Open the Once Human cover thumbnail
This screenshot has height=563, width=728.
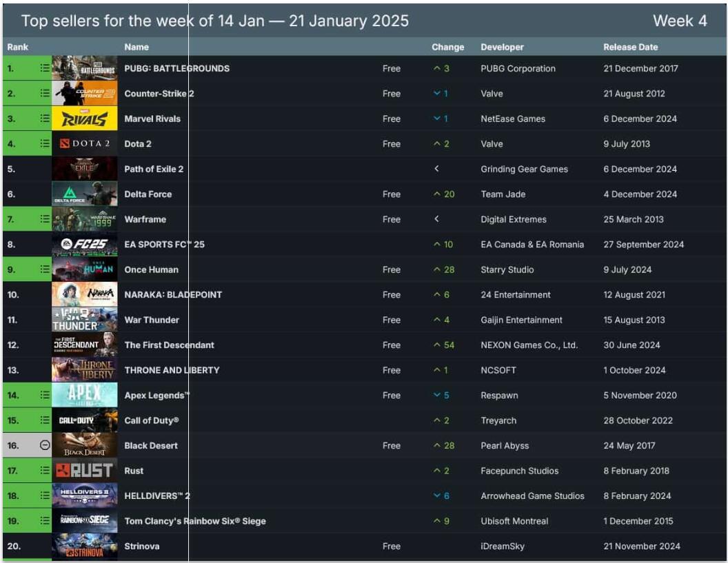85,269
